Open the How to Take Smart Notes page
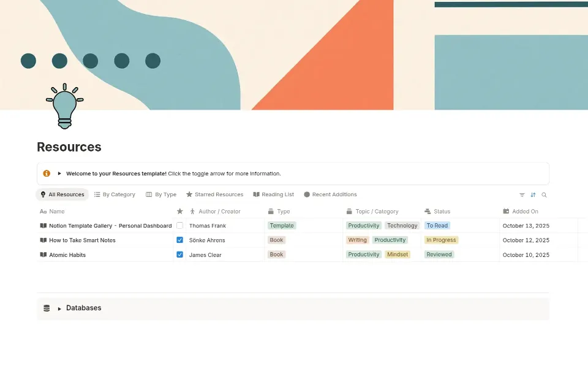The width and height of the screenshot is (588, 368). (x=82, y=240)
